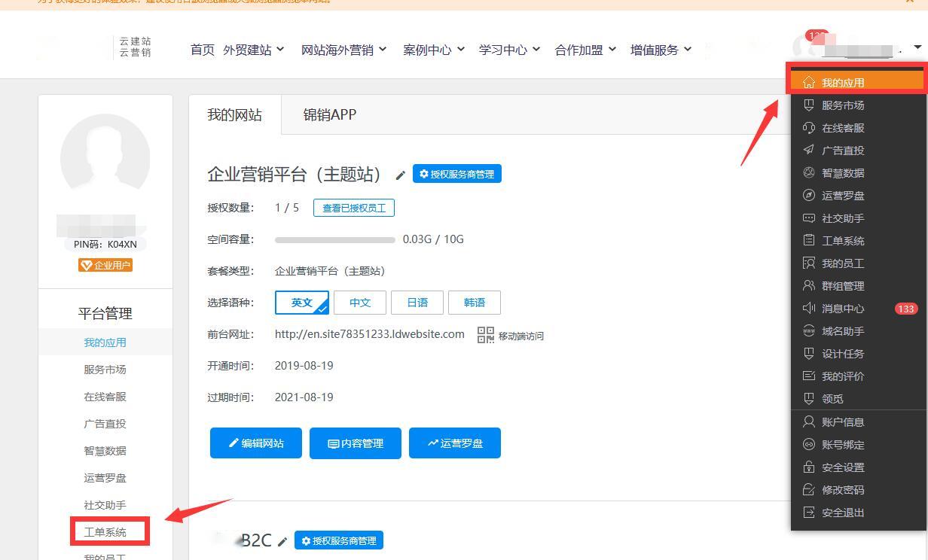This screenshot has height=560, width=928.
Task: Select 英文 as the site language
Action: click(x=302, y=303)
